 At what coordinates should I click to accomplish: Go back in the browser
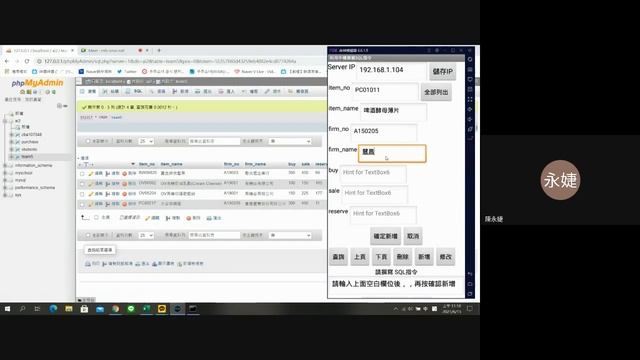(7, 61)
